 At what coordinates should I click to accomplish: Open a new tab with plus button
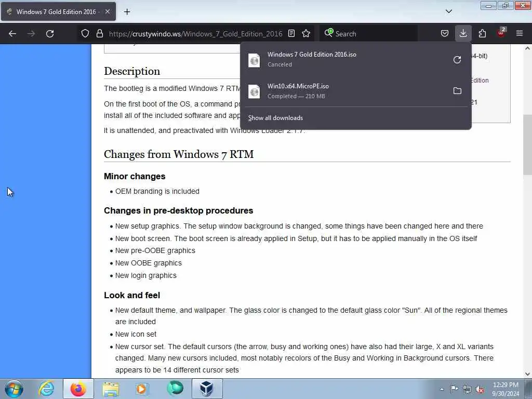(127, 12)
